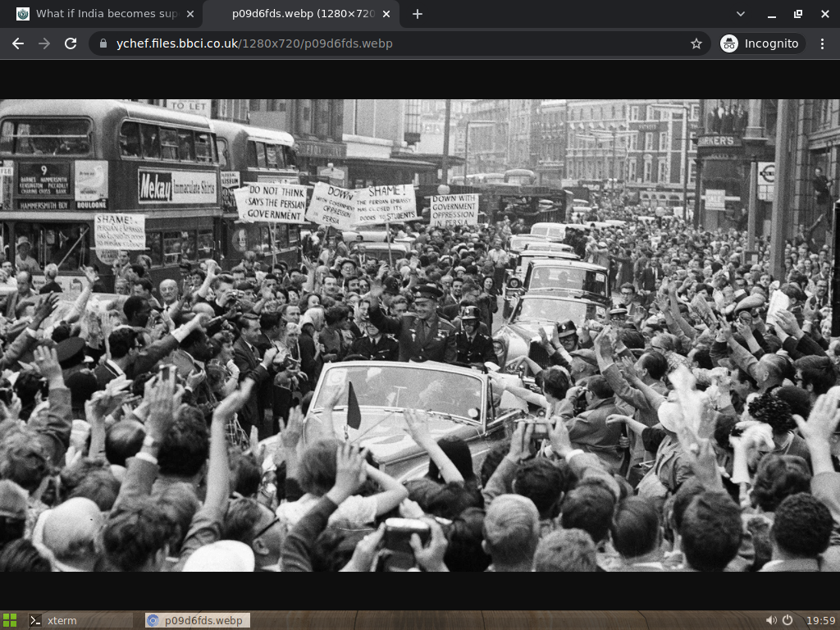This screenshot has height=630, width=840.
Task: Expand the tab search dropdown
Action: [x=741, y=14]
